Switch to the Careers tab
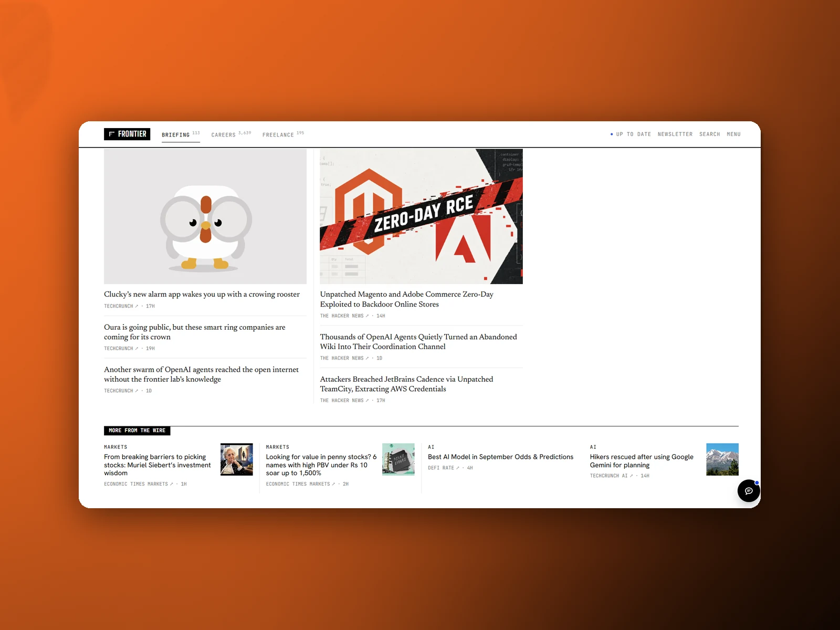This screenshot has height=630, width=840. tap(231, 135)
